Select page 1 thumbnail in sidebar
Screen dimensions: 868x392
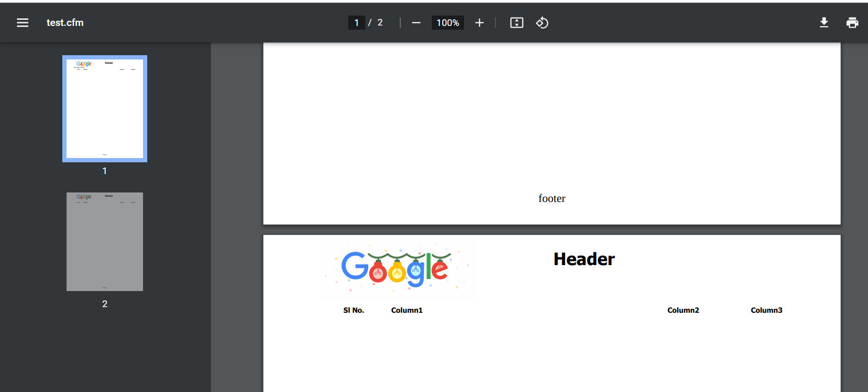point(105,108)
